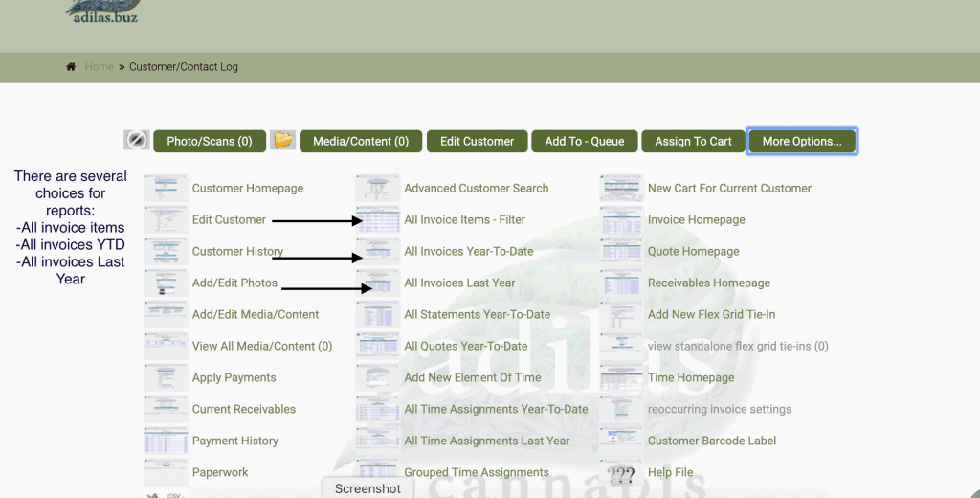Click thumbnail beside New Cart For Current Customer

[x=621, y=188]
